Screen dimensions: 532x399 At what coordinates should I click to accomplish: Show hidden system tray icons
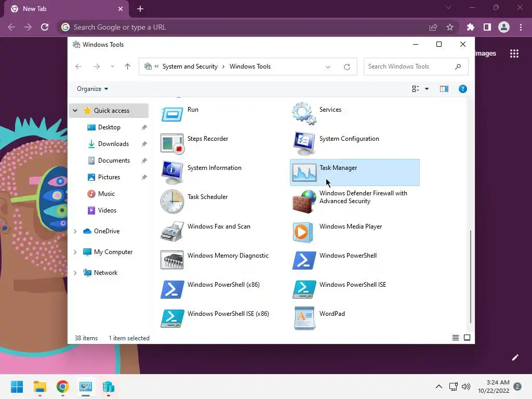438,387
